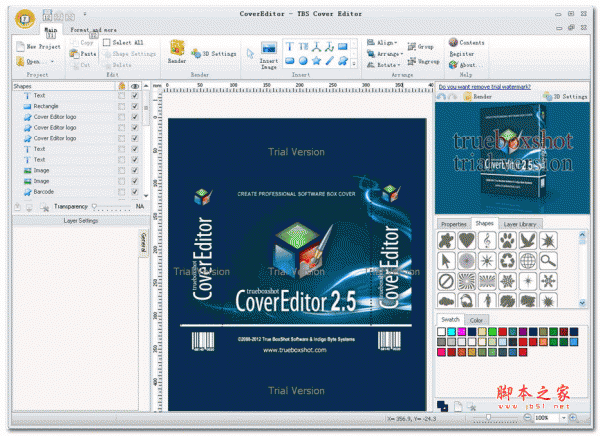Pick the star shape tool
600x436 pixels.
coord(316,60)
